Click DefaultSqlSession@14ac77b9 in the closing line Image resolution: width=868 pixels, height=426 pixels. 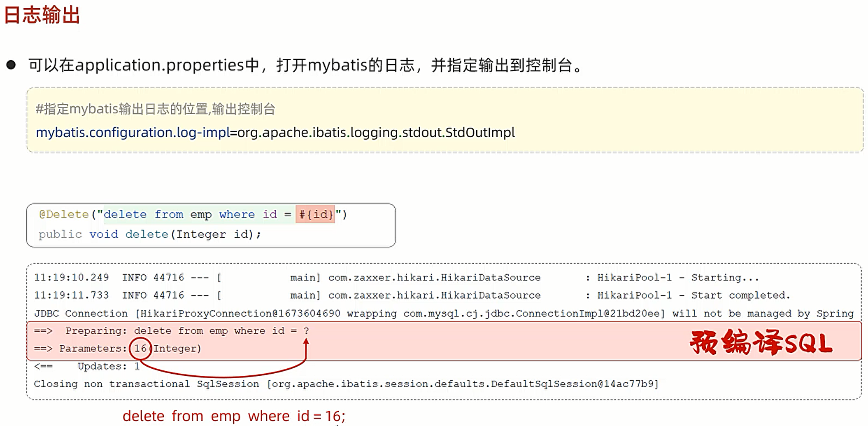click(x=572, y=384)
